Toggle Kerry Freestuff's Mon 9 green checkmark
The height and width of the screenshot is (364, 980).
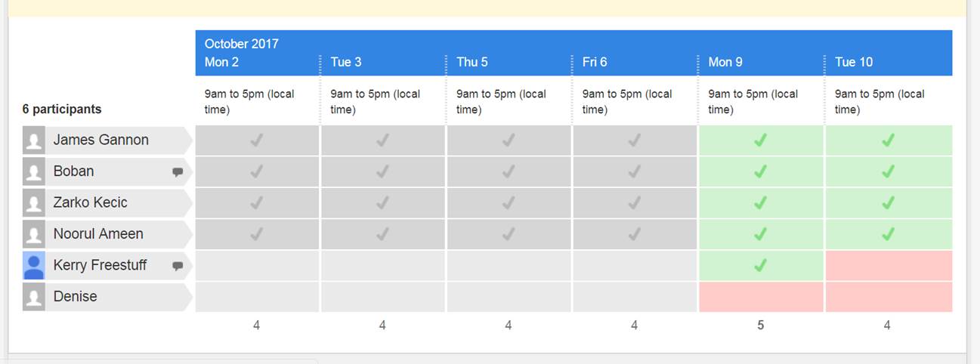pyautogui.click(x=760, y=266)
